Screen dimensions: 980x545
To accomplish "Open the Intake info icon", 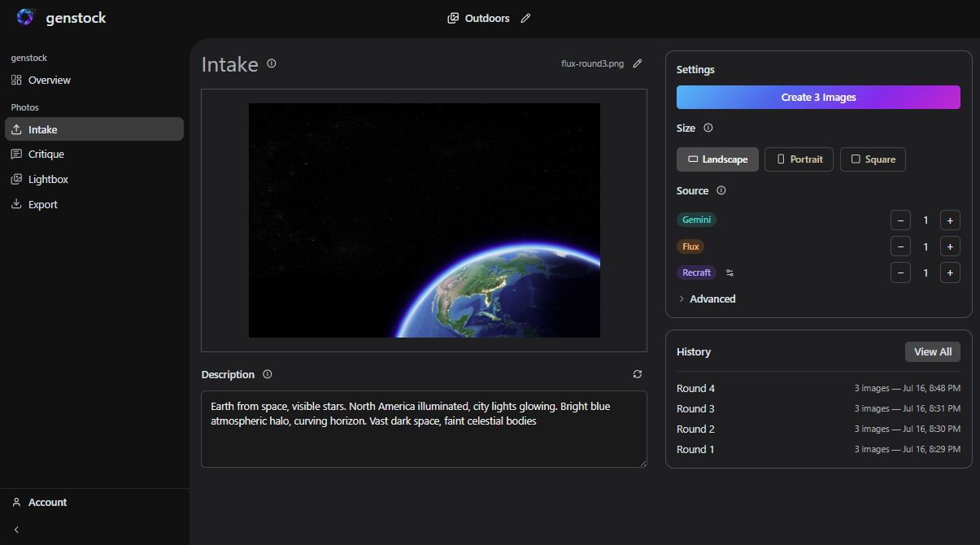I will [x=272, y=63].
